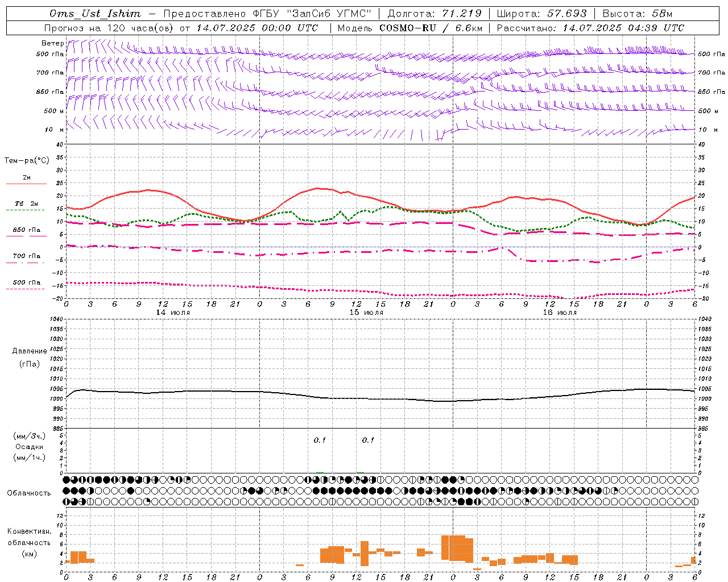Click the red solid legend line under 2м
The width and height of the screenshot is (728, 582).
tap(26, 184)
